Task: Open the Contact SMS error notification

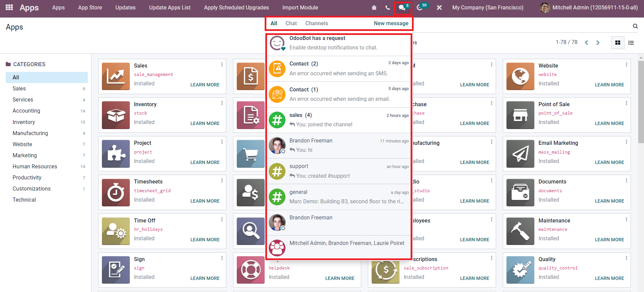Action: [x=339, y=69]
